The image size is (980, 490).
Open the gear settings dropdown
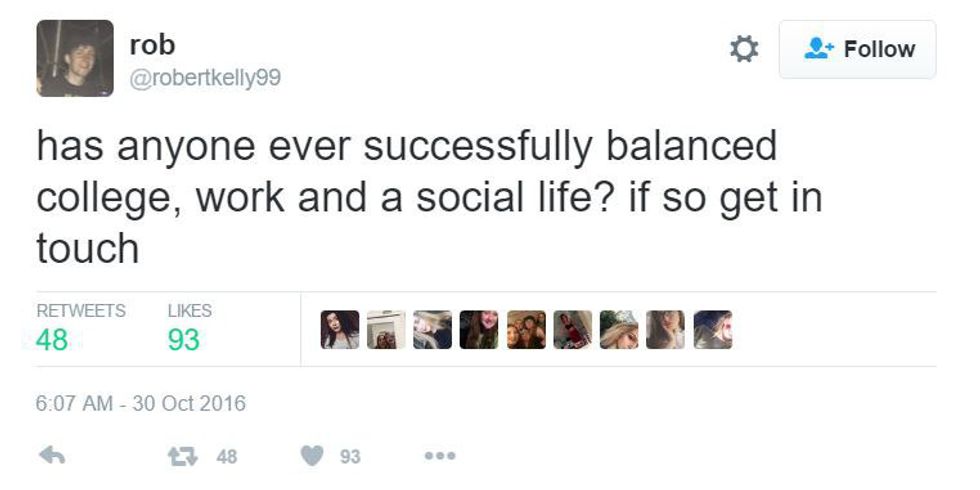(744, 49)
